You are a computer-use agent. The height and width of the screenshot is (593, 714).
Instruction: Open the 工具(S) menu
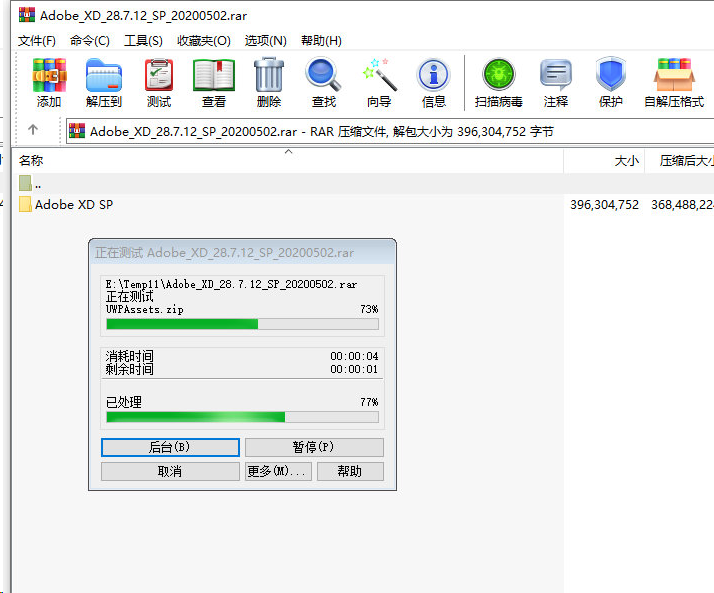click(x=143, y=41)
